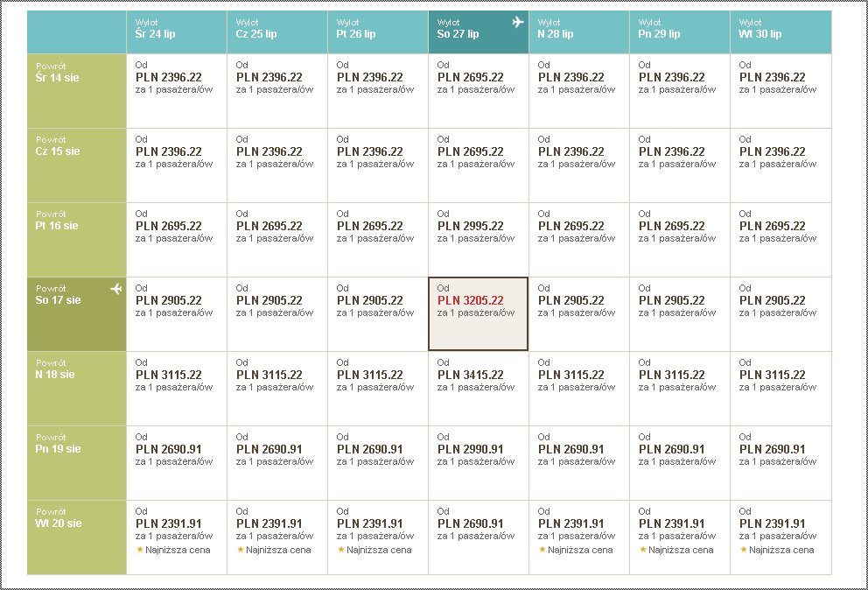
Task: Pick PLN 3115.22 fare for Wt 30 lip, N 18 sie
Action: click(x=780, y=389)
